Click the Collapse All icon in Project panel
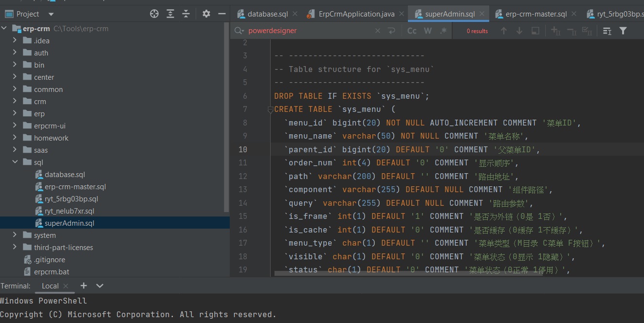The width and height of the screenshot is (644, 323). [x=186, y=14]
